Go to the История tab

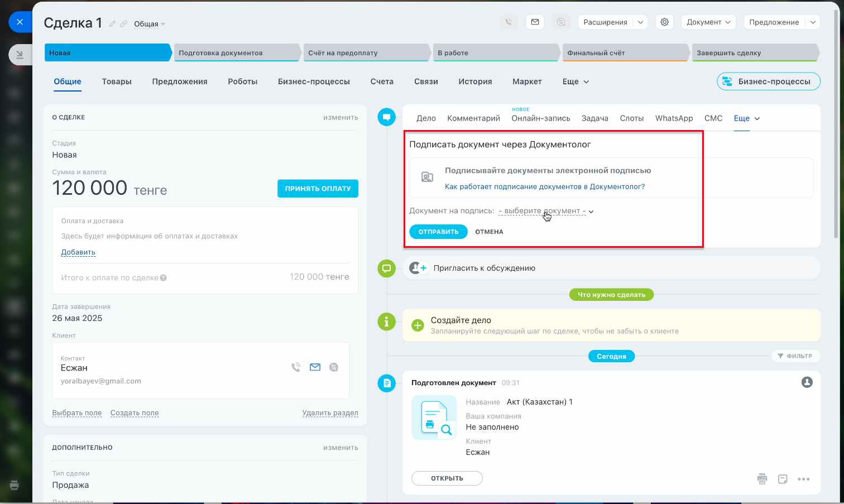(475, 81)
